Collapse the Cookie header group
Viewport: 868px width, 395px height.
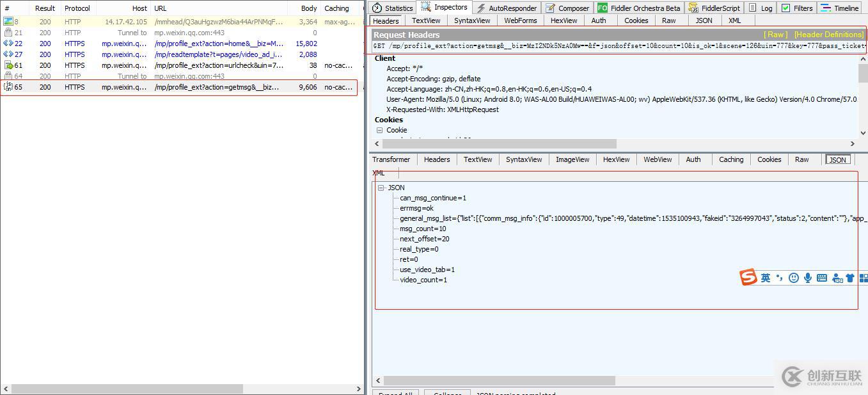pyautogui.click(x=379, y=130)
